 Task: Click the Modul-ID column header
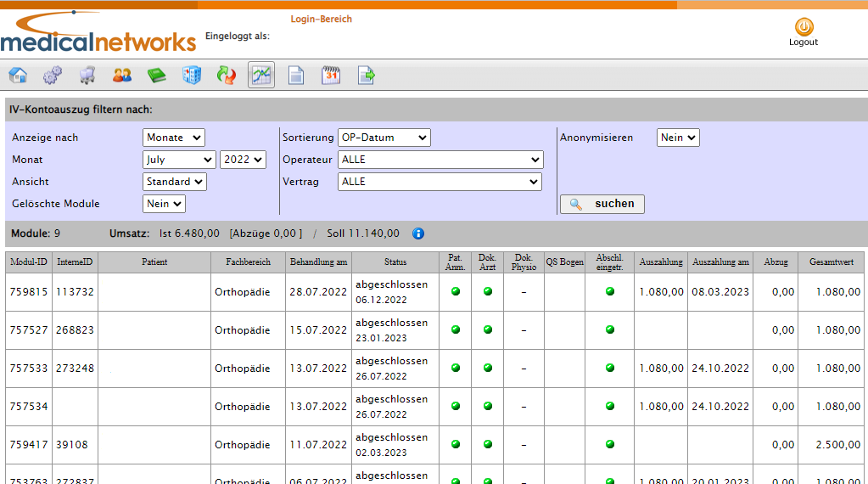pos(29,262)
